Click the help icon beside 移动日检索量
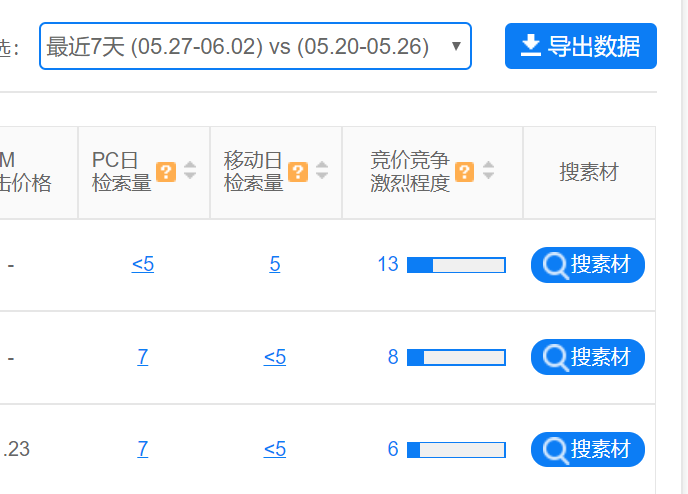 pos(298,172)
